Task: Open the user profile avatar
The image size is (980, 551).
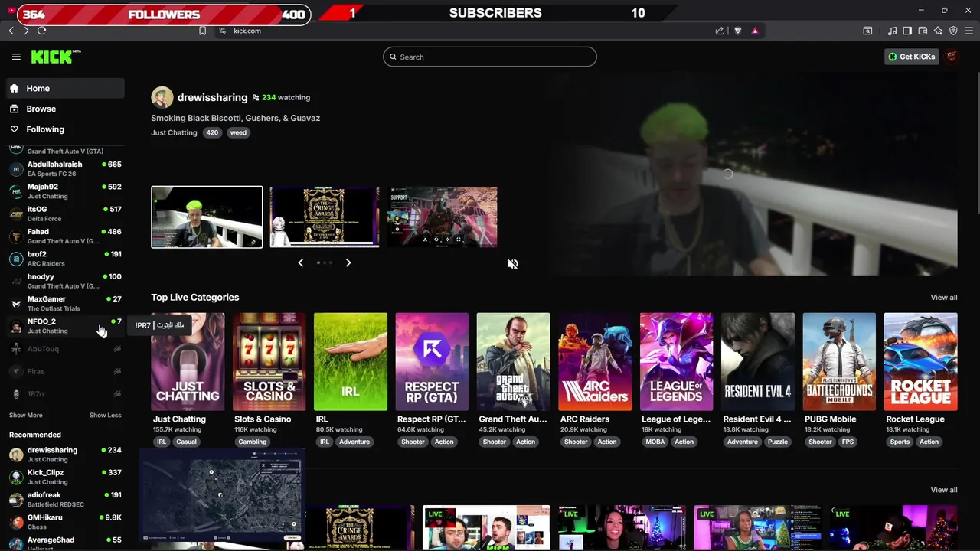Action: 952,57
